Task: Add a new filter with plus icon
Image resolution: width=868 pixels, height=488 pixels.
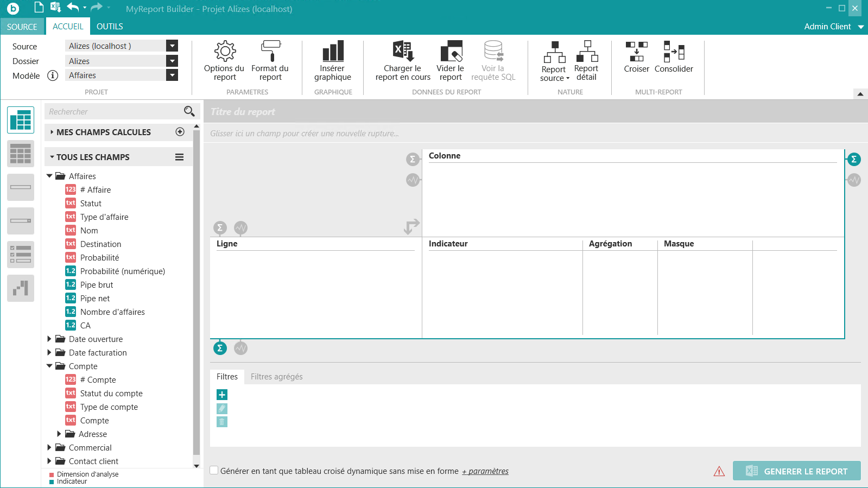Action: point(222,395)
